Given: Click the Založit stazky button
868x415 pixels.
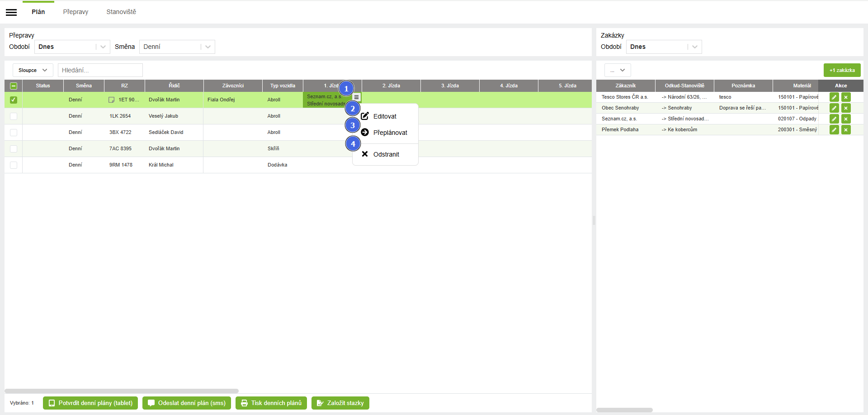Looking at the screenshot, I should pos(340,403).
